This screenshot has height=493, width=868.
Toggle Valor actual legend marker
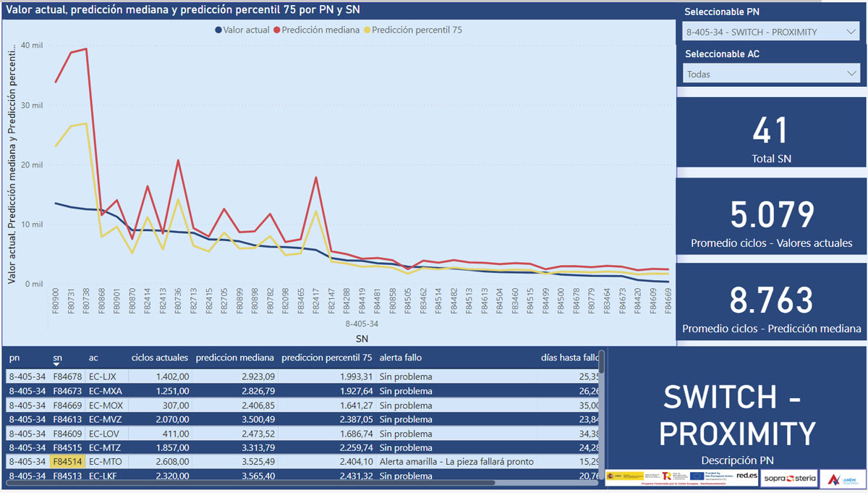(x=218, y=30)
